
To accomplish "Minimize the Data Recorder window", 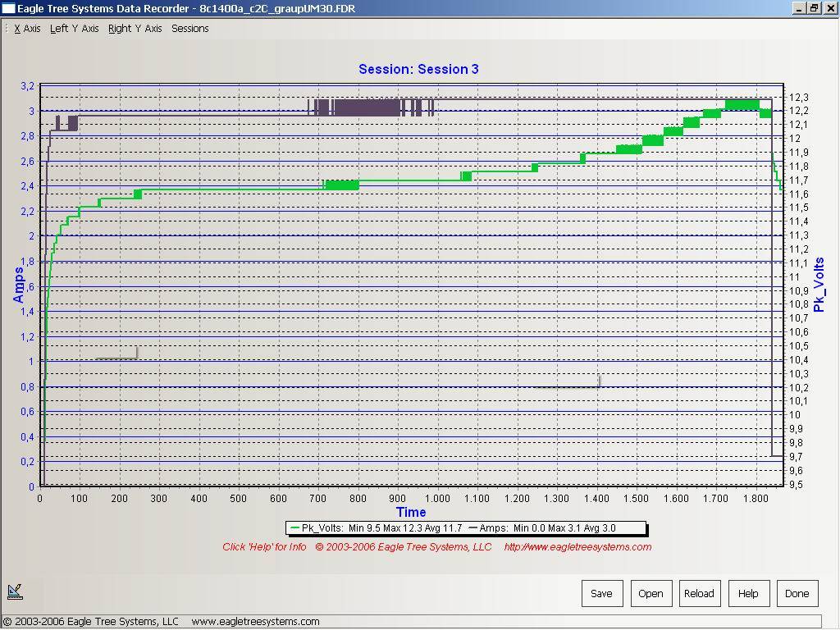I will [x=800, y=8].
